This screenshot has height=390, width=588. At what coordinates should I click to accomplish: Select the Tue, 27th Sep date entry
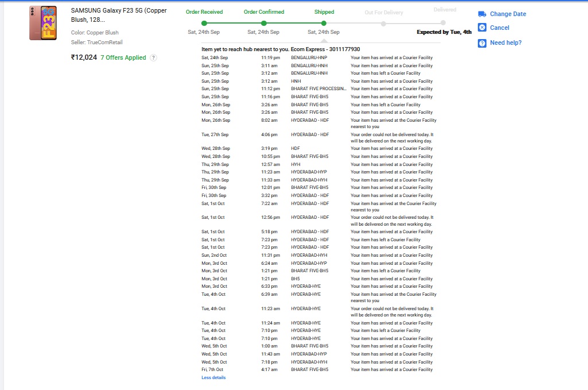pyautogui.click(x=215, y=135)
